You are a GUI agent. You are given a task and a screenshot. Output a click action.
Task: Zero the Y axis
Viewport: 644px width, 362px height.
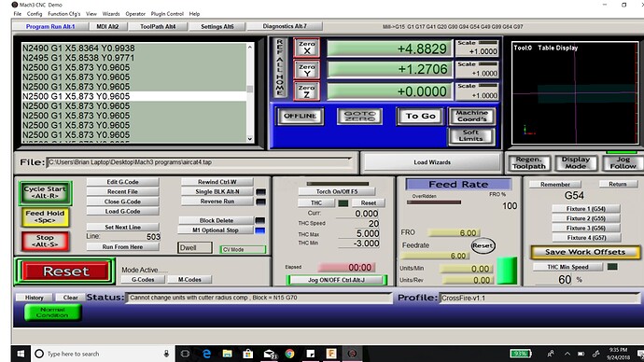(x=306, y=70)
